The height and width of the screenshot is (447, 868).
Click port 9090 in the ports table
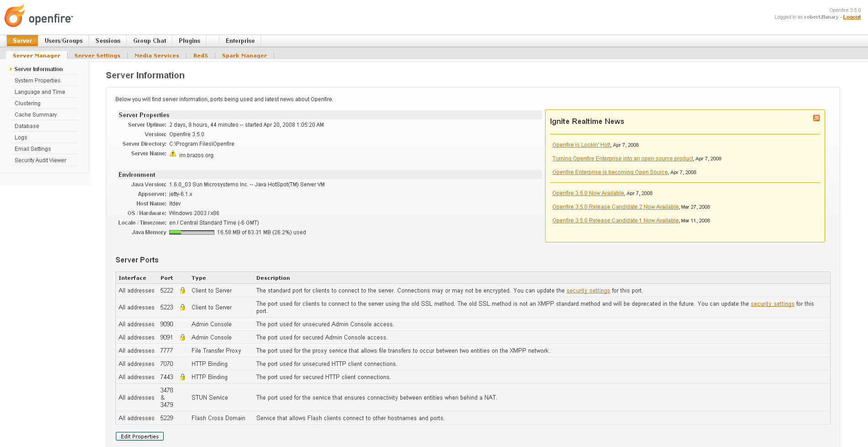pos(166,324)
